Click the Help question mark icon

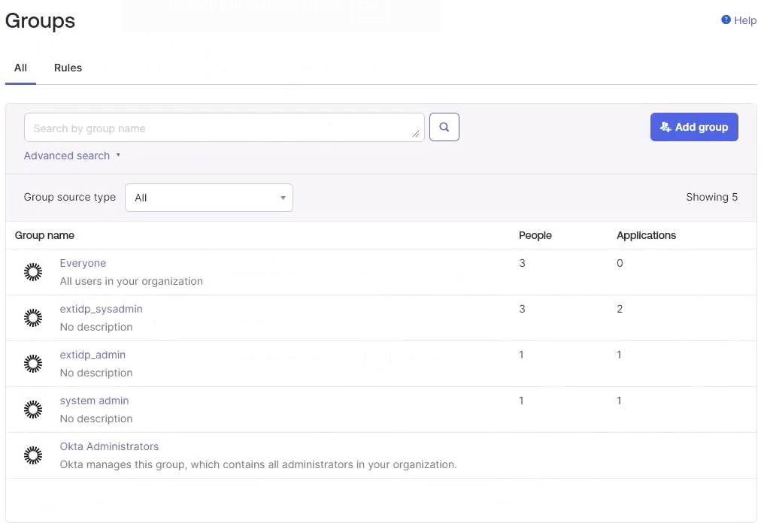[726, 20]
